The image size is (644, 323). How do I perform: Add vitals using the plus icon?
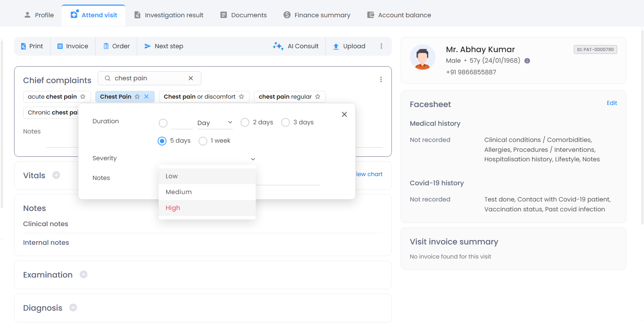tap(56, 175)
